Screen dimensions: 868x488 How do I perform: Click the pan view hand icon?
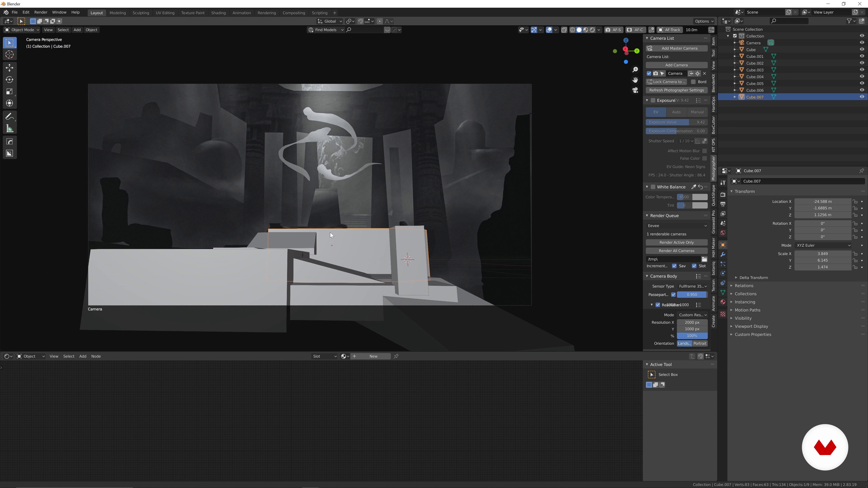click(x=635, y=80)
